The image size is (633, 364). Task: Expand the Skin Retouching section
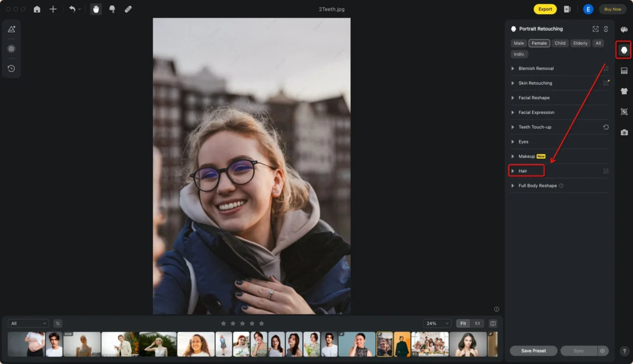(535, 83)
